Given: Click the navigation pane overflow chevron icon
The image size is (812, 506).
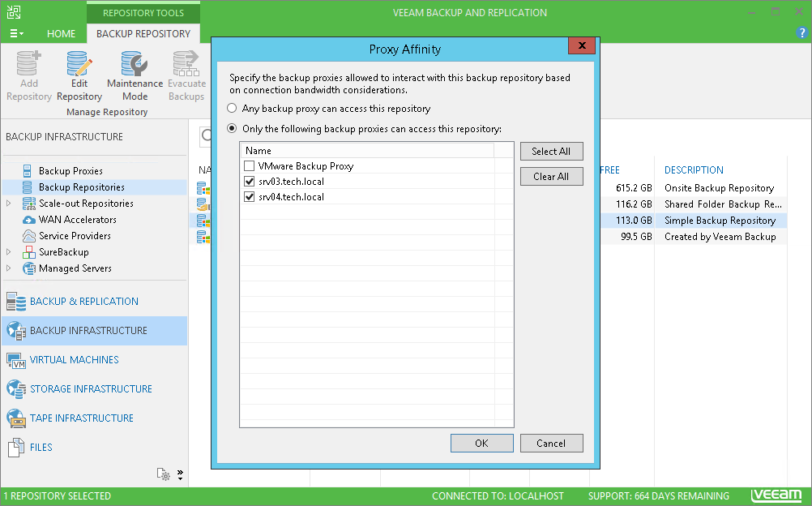Looking at the screenshot, I should (180, 474).
